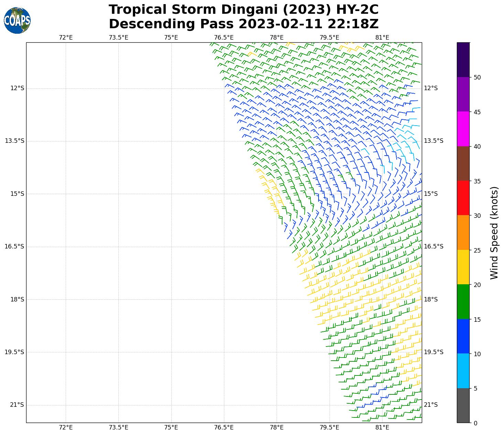Screen dimensions: 504x435
Task: Click the Wind Speed (knots) colorbar label
Action: coord(494,233)
